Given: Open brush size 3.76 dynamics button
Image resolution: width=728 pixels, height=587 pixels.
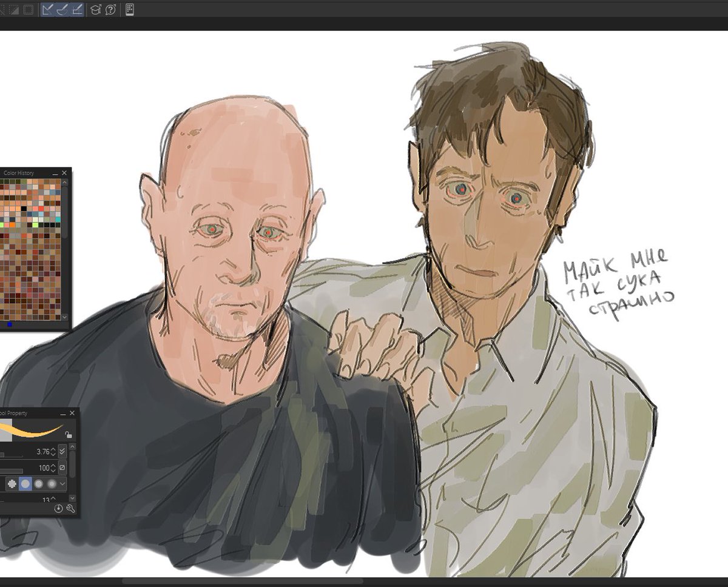Looking at the screenshot, I should point(62,452).
